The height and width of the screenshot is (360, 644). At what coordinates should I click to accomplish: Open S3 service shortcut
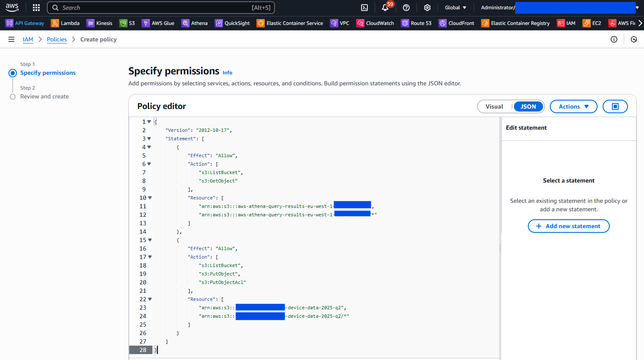click(127, 23)
